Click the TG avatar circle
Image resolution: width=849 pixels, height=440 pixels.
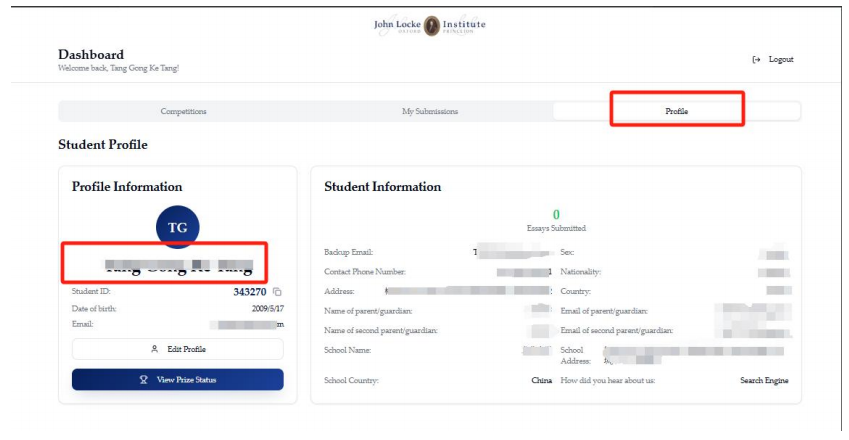(x=178, y=228)
